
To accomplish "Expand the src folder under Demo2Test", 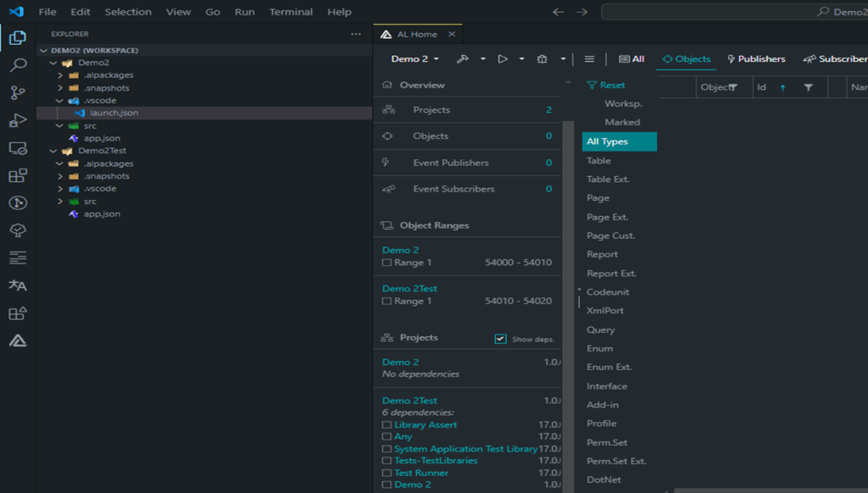I will (60, 202).
